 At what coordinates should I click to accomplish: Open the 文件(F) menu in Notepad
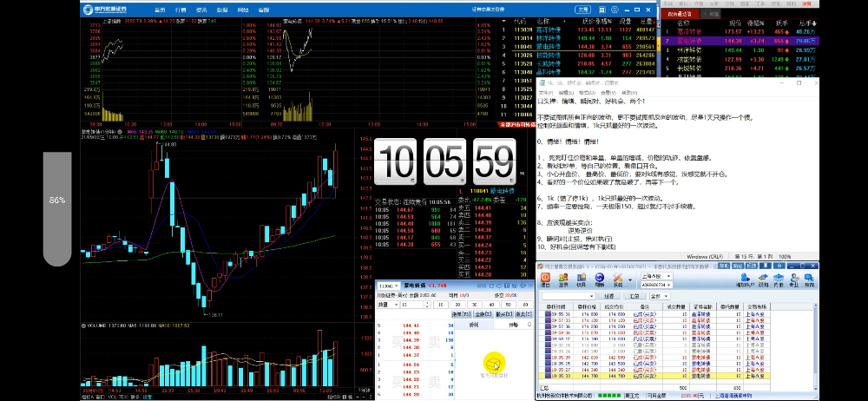(x=546, y=93)
